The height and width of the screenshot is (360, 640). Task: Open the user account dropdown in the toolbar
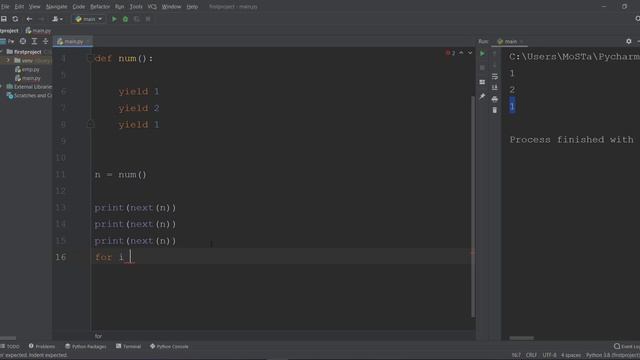click(x=57, y=19)
